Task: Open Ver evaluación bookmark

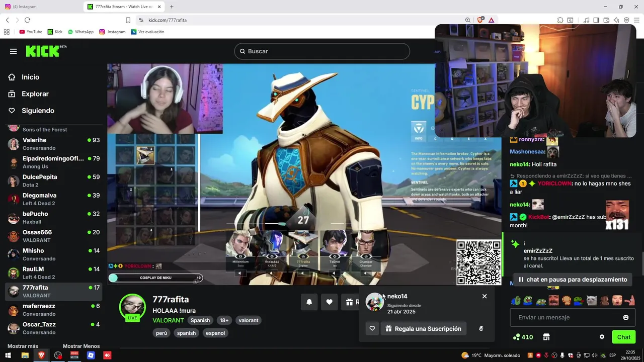Action: (147, 32)
